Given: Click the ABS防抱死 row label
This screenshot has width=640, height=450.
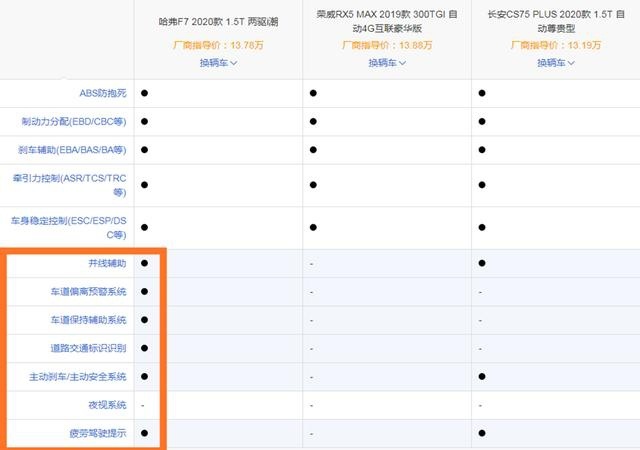Looking at the screenshot, I should click(103, 93).
